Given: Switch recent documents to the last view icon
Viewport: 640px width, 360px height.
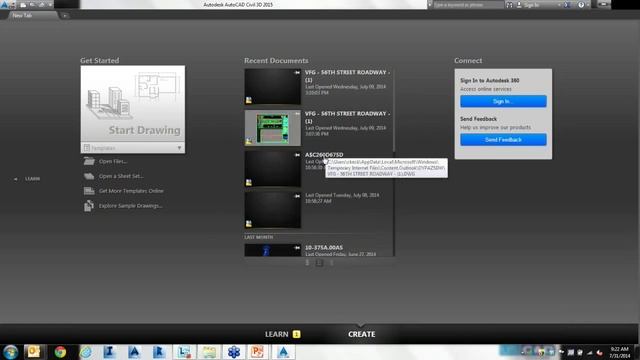Looking at the screenshot, I should [331, 263].
